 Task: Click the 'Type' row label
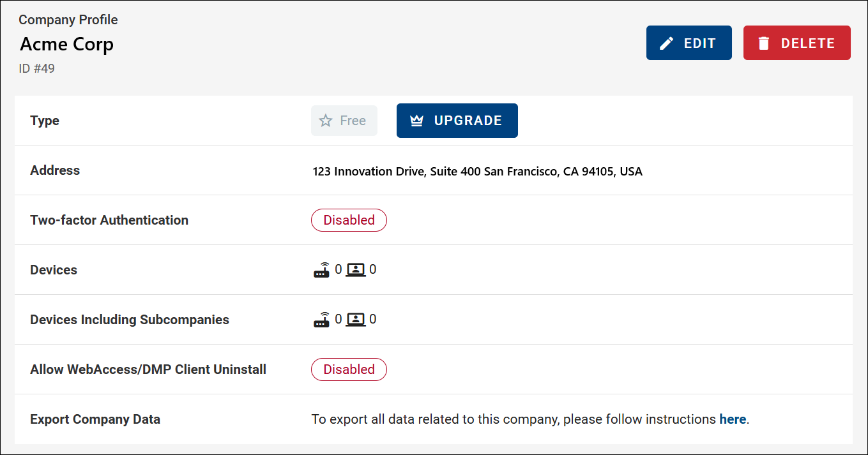tap(45, 121)
